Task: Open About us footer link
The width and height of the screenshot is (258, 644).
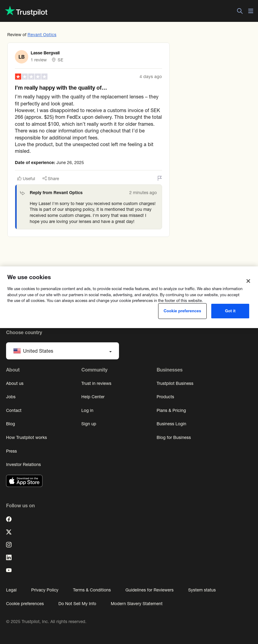Action: pyautogui.click(x=15, y=383)
